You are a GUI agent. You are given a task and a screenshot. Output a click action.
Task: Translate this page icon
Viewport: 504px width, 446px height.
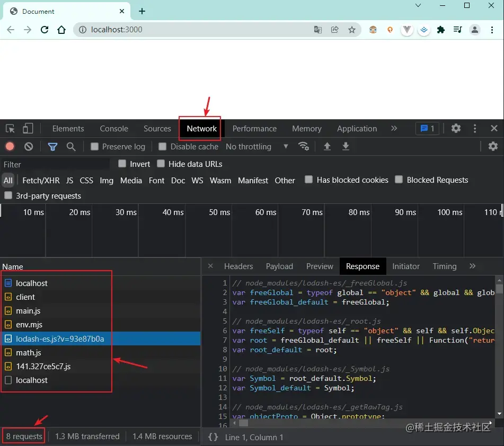point(317,30)
